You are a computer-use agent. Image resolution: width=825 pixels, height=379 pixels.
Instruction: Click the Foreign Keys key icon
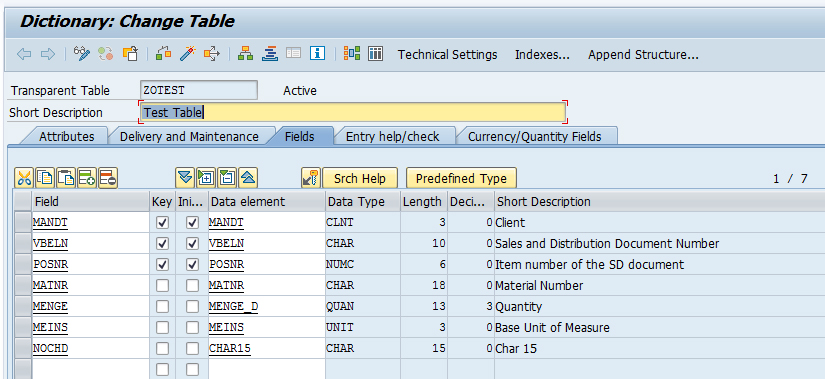pyautogui.click(x=311, y=178)
